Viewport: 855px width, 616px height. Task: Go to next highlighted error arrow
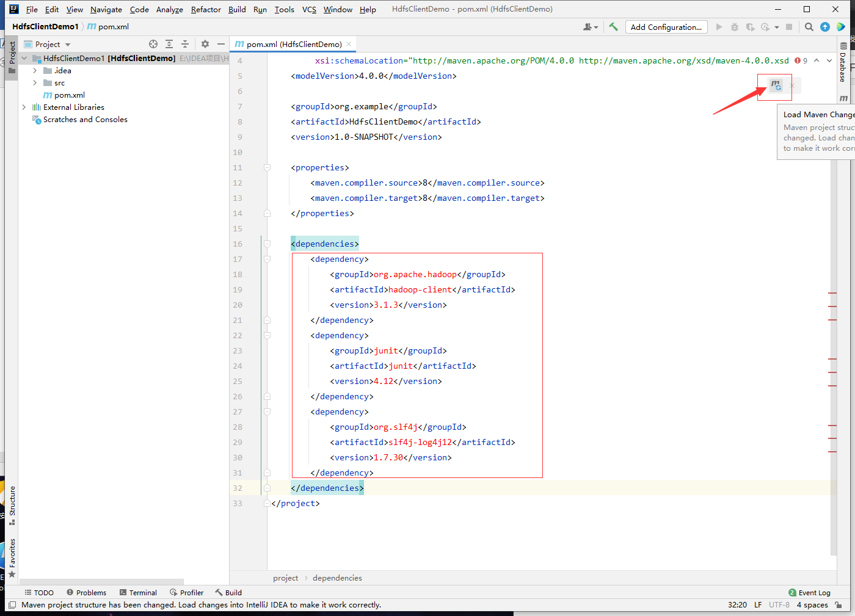click(x=829, y=60)
